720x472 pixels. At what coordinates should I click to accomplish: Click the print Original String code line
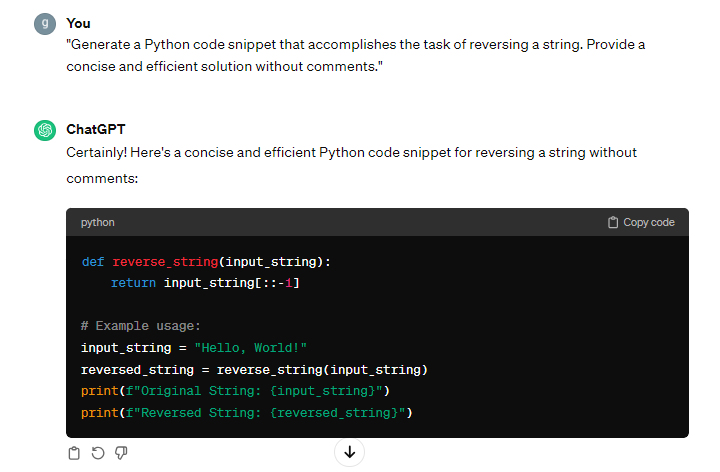point(235,391)
